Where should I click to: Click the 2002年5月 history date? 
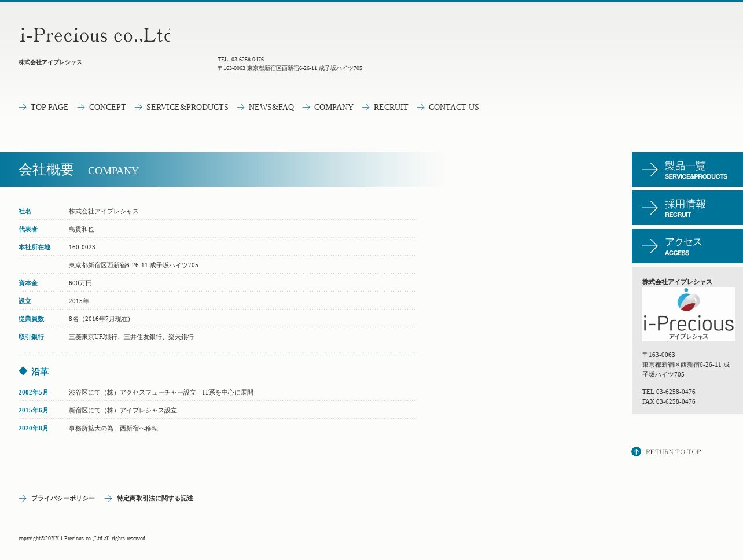point(34,392)
